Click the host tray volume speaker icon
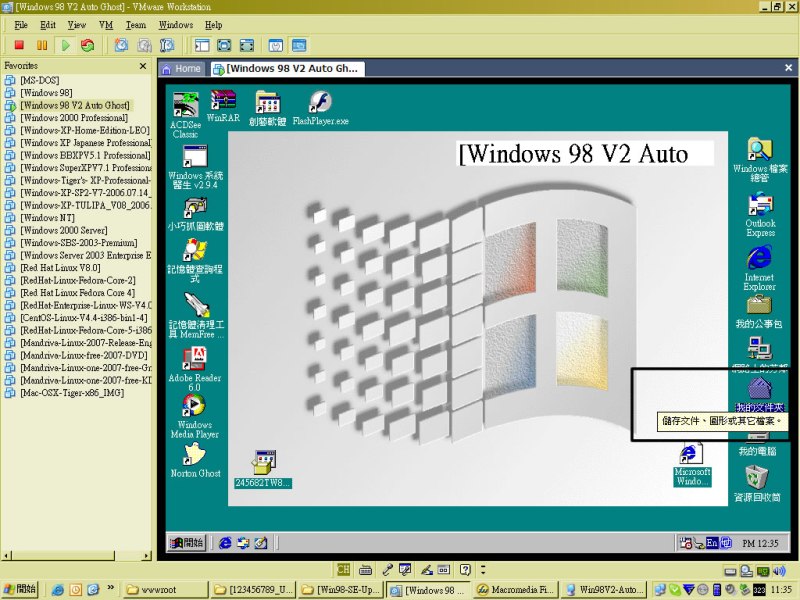The image size is (800, 600). click(779, 570)
